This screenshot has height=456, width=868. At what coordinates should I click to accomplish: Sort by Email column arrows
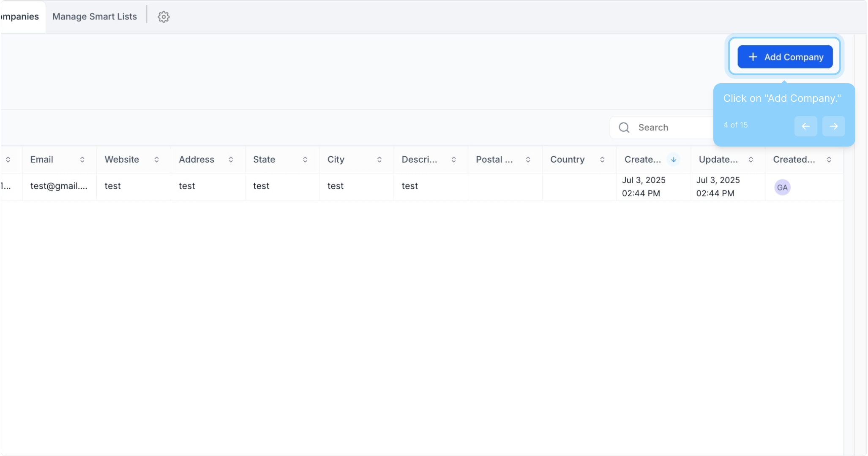pos(82,160)
